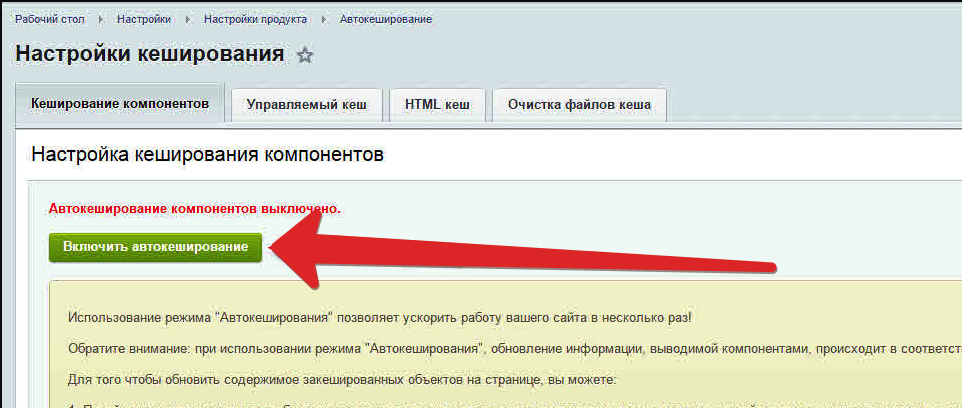
Task: Select the HTML кеш tab
Action: [x=437, y=105]
